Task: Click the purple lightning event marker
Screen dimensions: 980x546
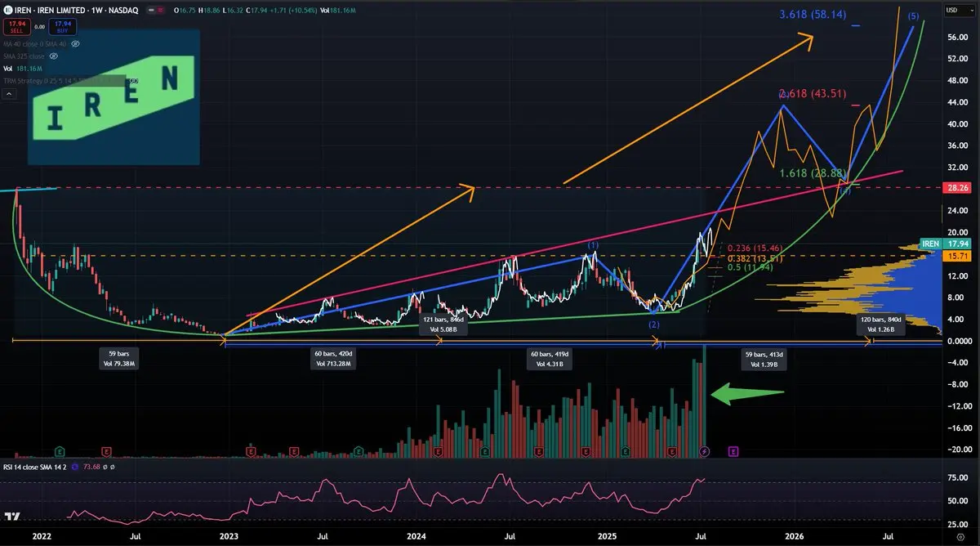Action: pyautogui.click(x=706, y=450)
